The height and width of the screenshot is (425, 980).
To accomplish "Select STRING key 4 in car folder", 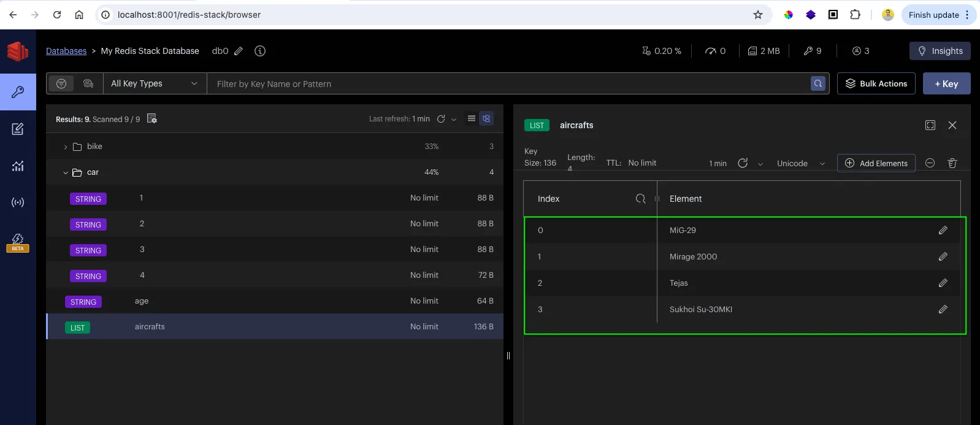I will (275, 275).
